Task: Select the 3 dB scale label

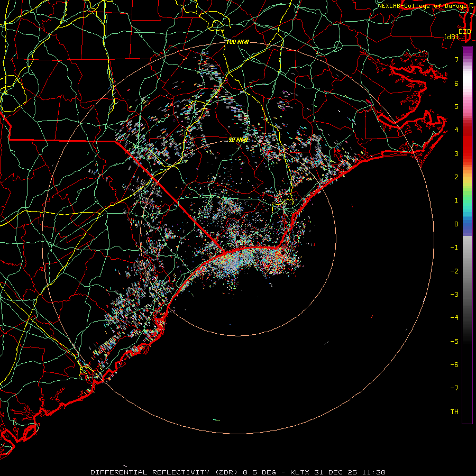Action: point(456,153)
